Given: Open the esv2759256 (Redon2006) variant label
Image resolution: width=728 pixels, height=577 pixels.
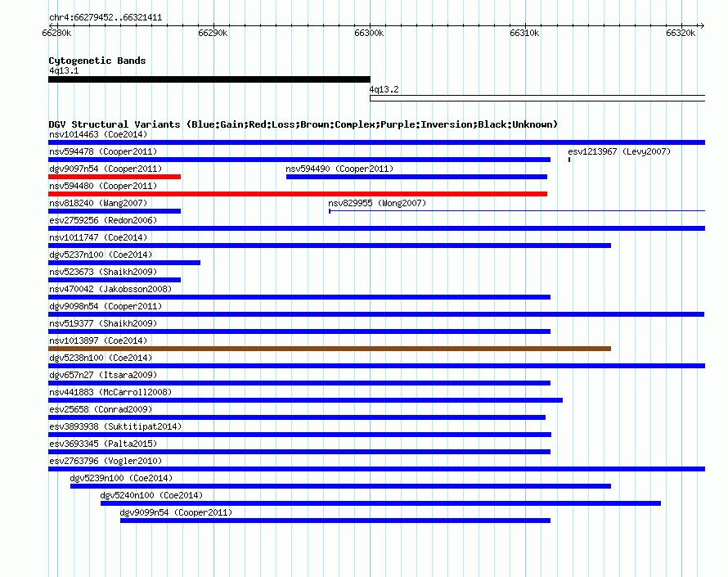Looking at the screenshot, I should pos(103,220).
